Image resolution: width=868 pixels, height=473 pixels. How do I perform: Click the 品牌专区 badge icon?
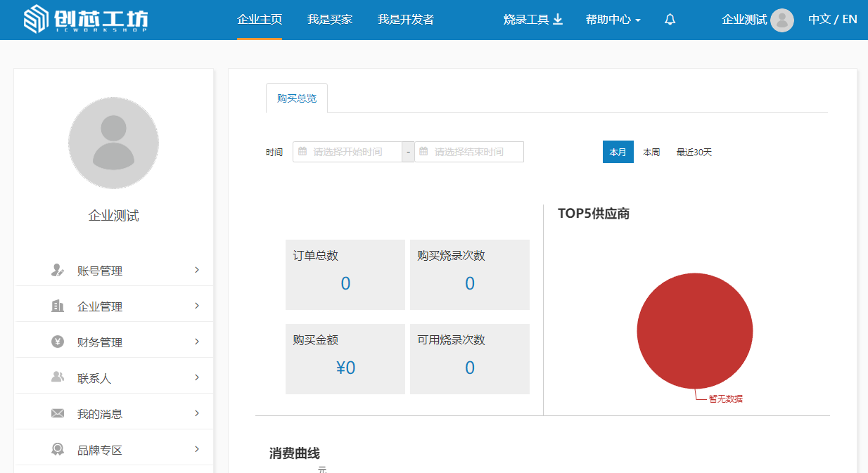pyautogui.click(x=58, y=450)
